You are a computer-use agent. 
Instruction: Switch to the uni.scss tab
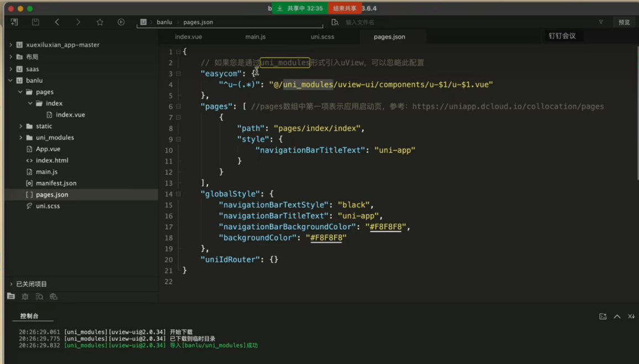(x=323, y=36)
